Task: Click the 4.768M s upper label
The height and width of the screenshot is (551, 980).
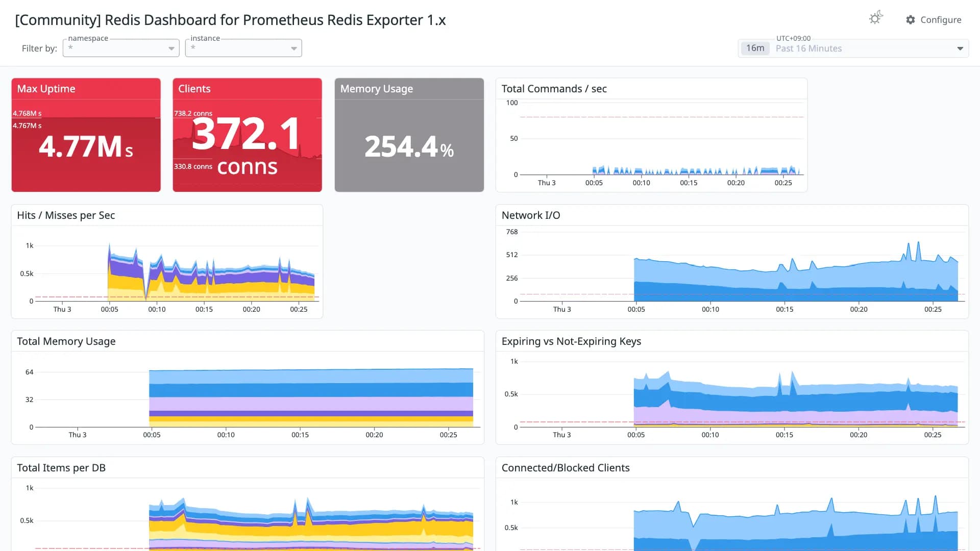Action: pos(27,113)
